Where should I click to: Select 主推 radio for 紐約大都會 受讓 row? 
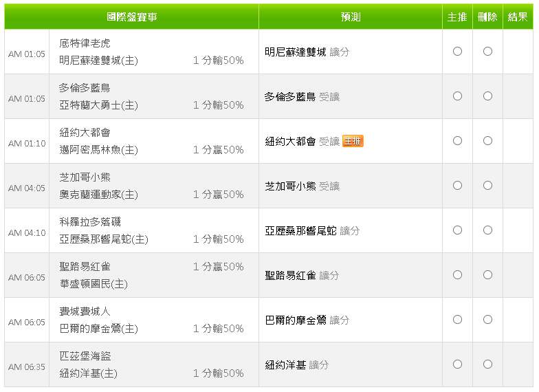click(457, 141)
